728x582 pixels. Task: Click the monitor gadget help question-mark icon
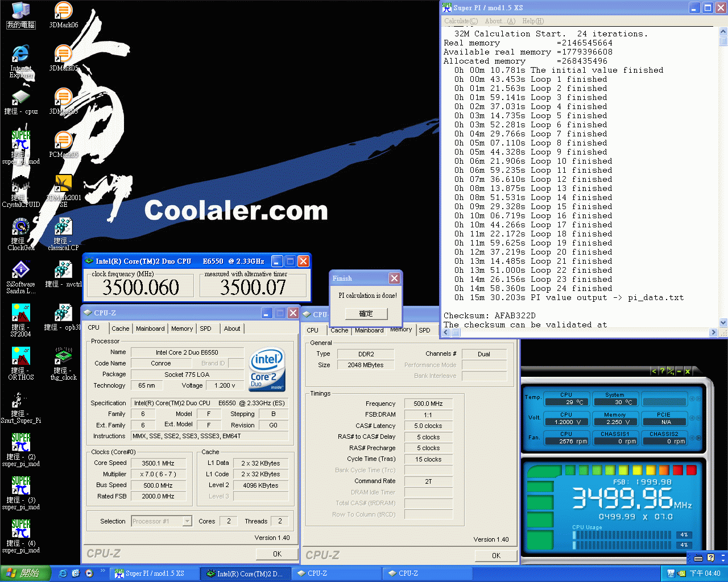pyautogui.click(x=662, y=371)
